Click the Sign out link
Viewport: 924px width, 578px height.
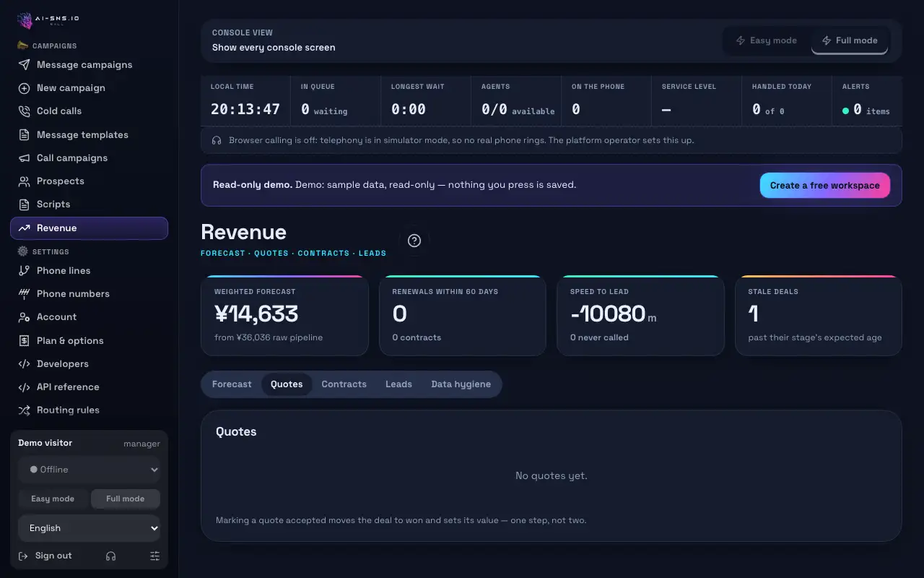coord(46,556)
